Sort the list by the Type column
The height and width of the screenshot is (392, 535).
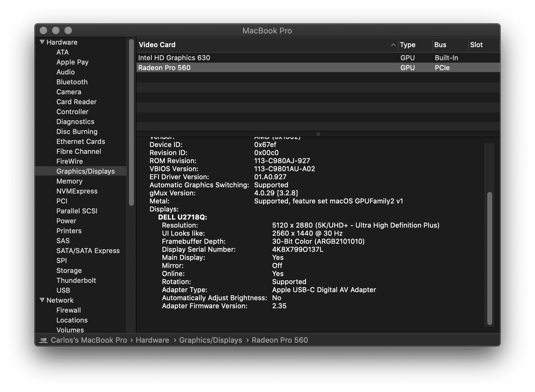click(408, 45)
